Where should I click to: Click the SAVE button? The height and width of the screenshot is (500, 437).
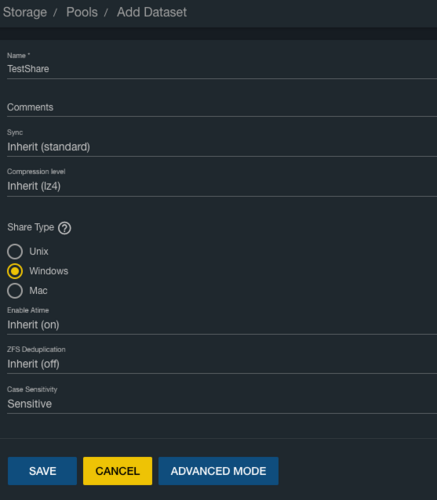42,471
